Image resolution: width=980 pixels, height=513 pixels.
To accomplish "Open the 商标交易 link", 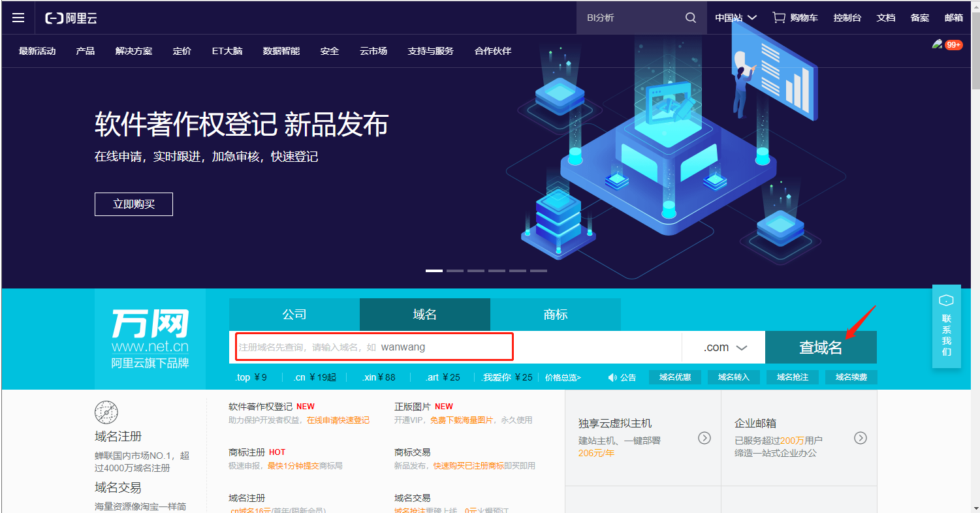I will point(413,452).
